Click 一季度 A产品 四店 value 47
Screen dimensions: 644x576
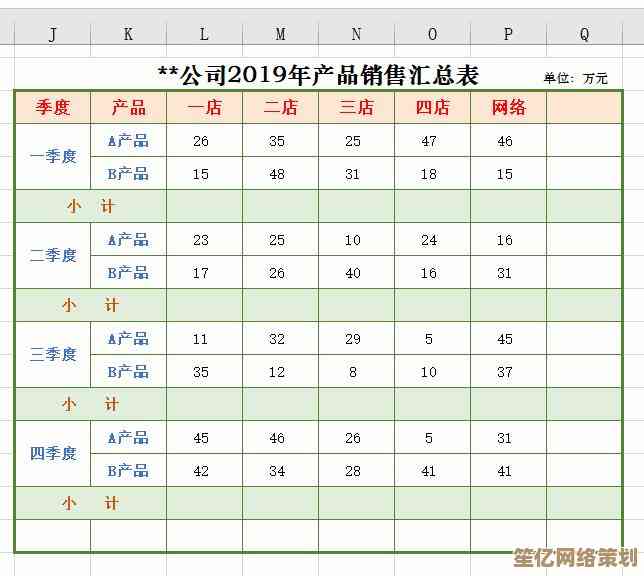click(429, 141)
